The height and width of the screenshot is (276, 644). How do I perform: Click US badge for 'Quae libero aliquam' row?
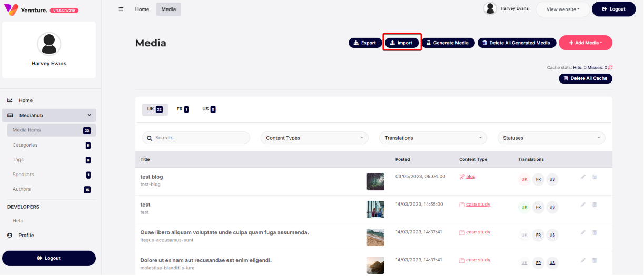click(552, 235)
